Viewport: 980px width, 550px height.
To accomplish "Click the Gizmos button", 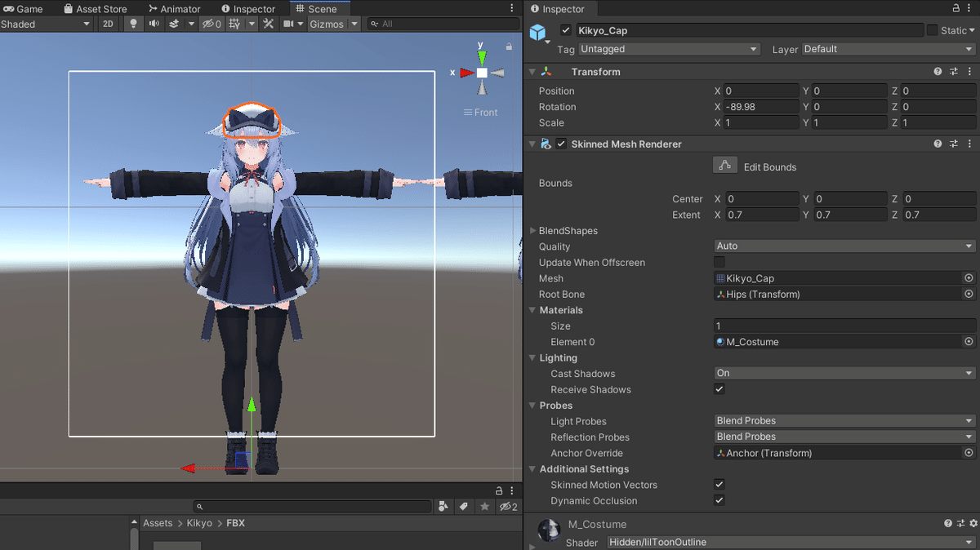I will point(327,24).
